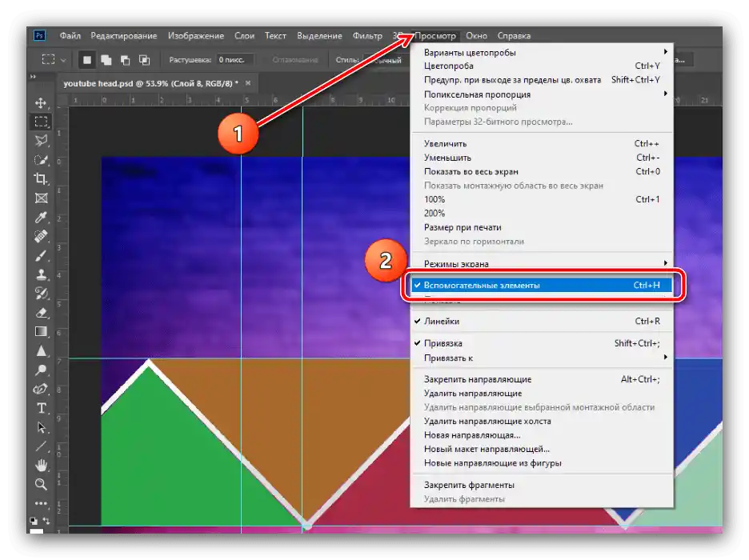Expand Режимы экрана submenu

point(542,263)
